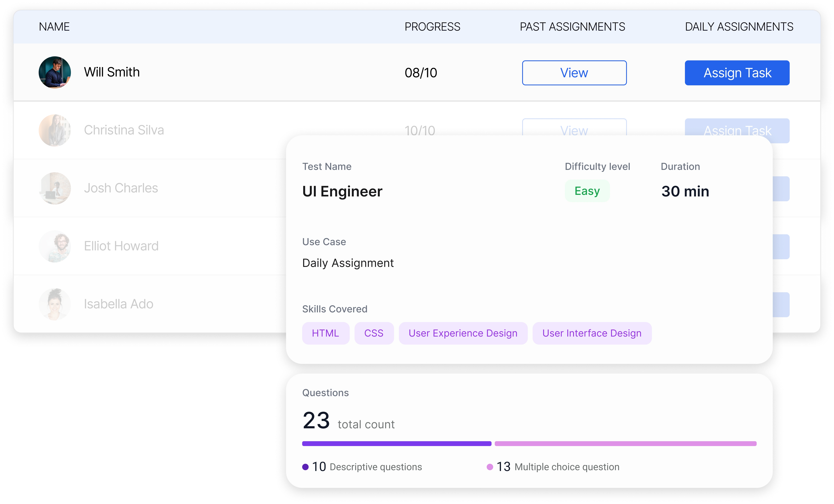Select the name Christina Silva
The height and width of the screenshot is (504, 834).
(x=124, y=130)
